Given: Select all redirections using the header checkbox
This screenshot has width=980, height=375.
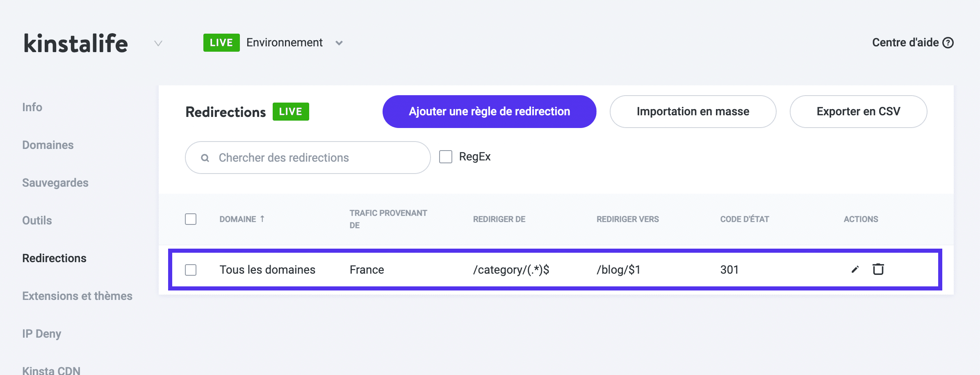Looking at the screenshot, I should tap(190, 219).
